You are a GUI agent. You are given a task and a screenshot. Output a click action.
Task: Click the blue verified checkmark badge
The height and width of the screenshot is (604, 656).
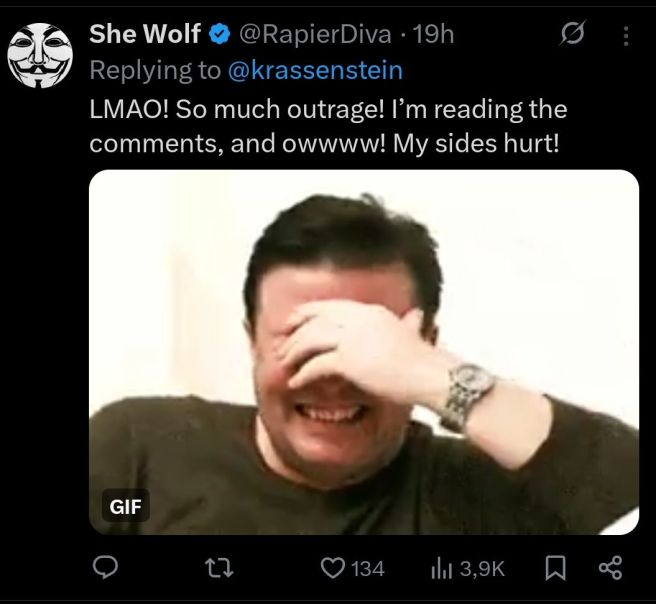click(x=219, y=35)
